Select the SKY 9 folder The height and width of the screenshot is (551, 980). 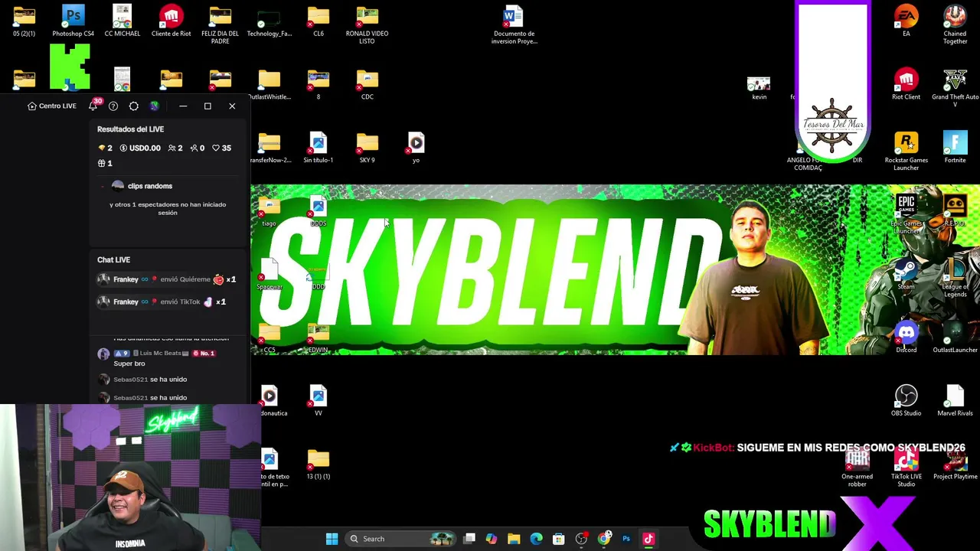click(x=367, y=148)
